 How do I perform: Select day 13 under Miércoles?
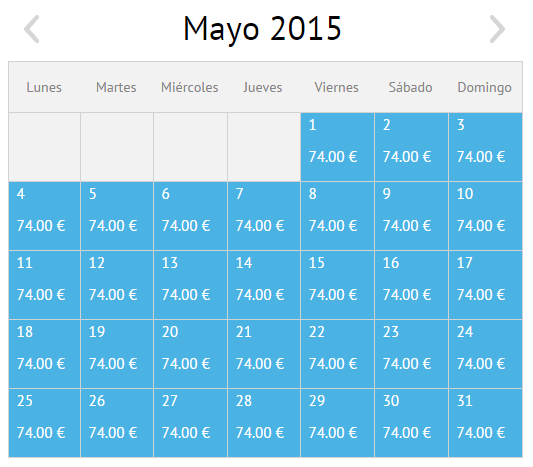click(x=190, y=285)
